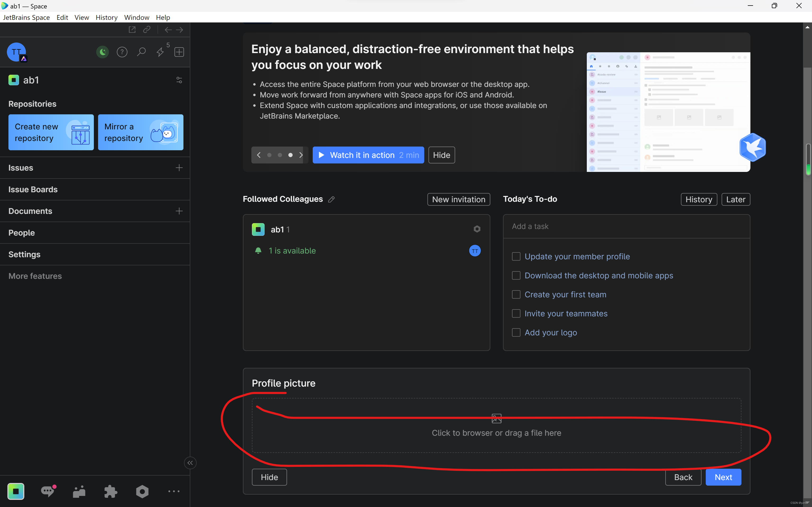Screen dimensions: 812x507
Task: Check the Update your member profile task
Action: [x=516, y=256]
